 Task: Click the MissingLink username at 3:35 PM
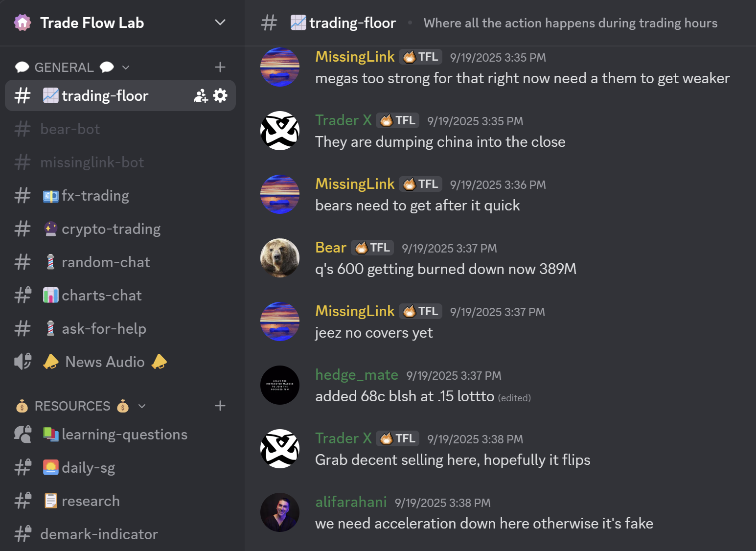click(355, 57)
